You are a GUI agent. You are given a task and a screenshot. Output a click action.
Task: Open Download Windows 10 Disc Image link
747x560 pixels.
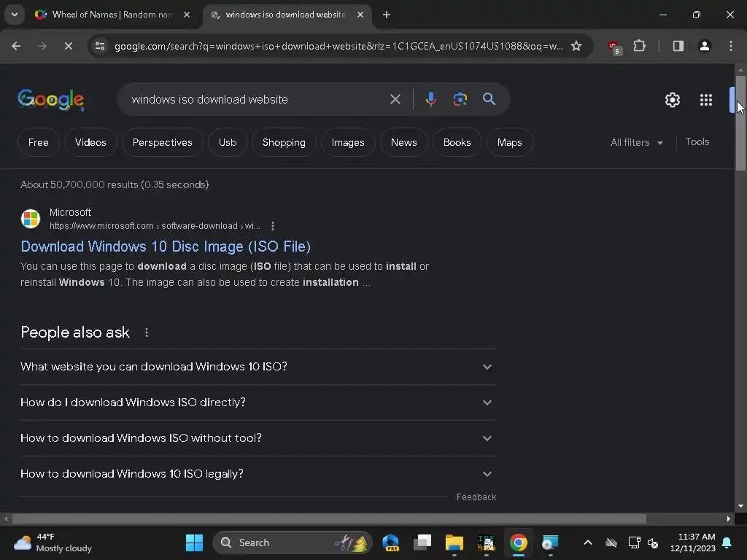coord(166,246)
